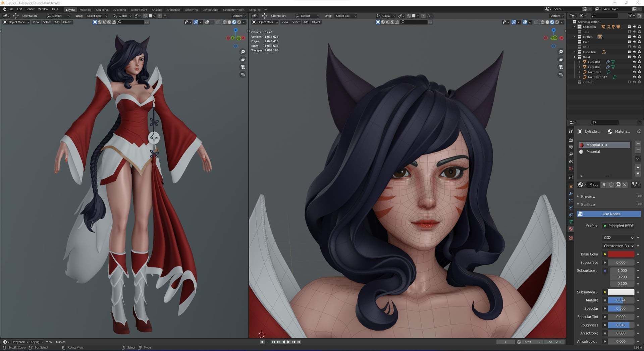The width and height of the screenshot is (644, 351).
Task: Open Options dropdown in right viewport
Action: tap(557, 16)
